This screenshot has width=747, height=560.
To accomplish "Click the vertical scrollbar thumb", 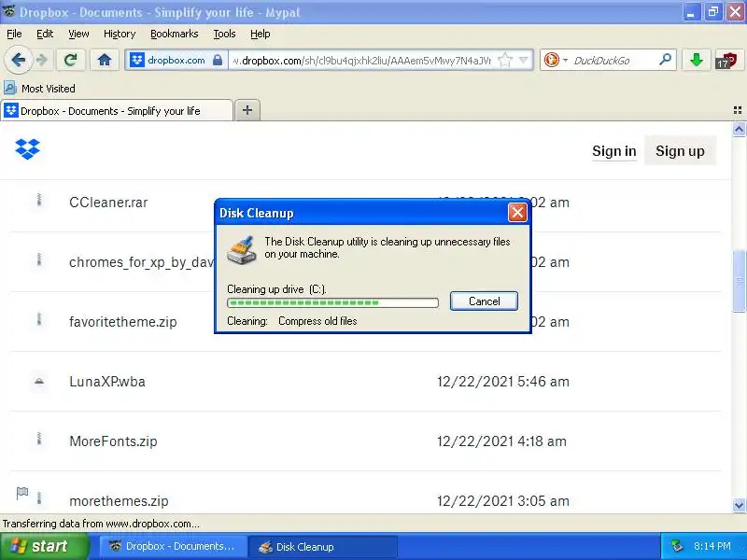I will click(x=739, y=281).
